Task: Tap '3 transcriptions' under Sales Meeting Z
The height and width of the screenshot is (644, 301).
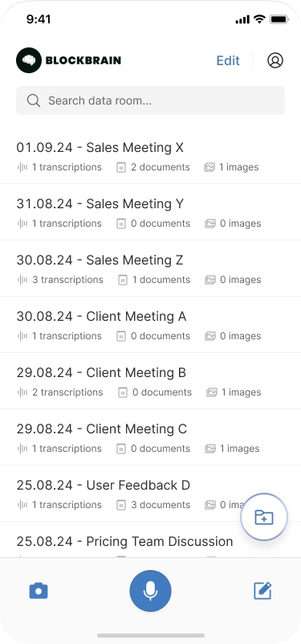Action: pyautogui.click(x=67, y=280)
